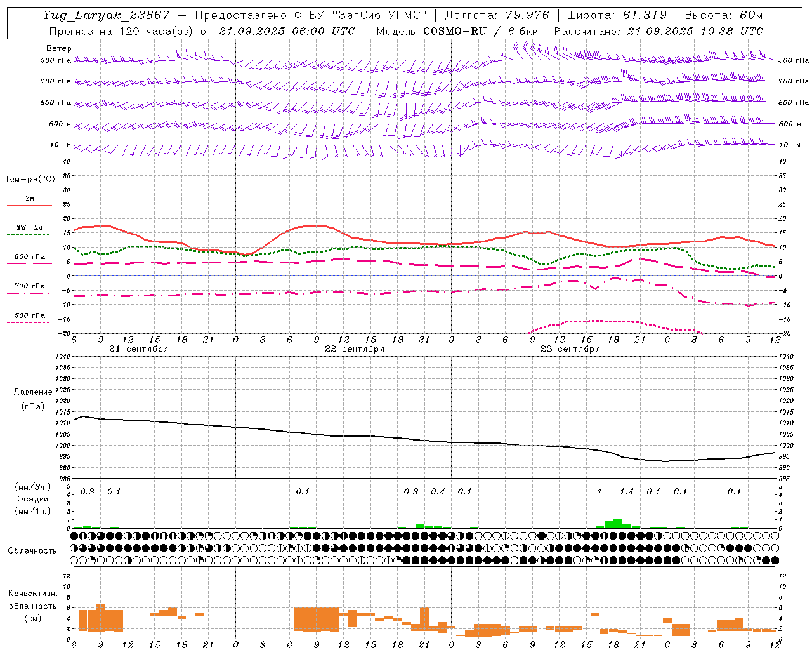Click the Модель COSMO-RU / 6.6км label
812x650 pixels.
point(457,31)
